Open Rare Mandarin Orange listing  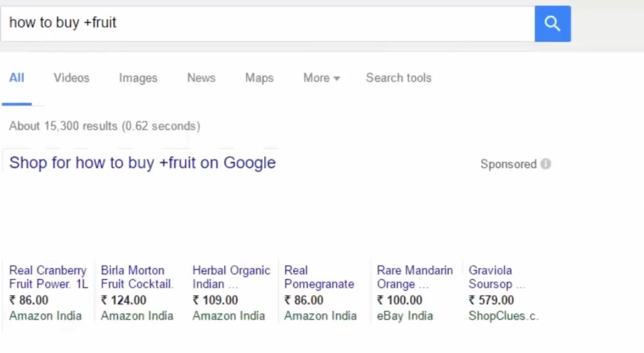click(414, 277)
